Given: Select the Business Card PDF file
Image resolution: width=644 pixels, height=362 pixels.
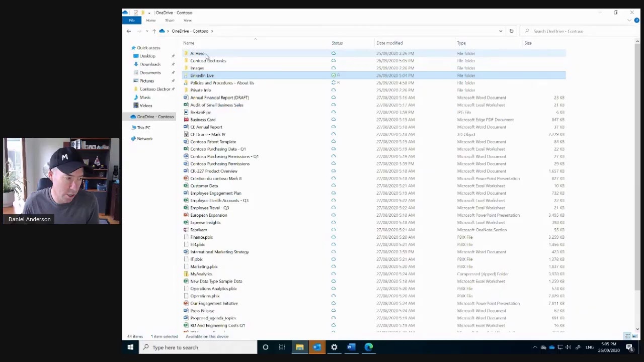Looking at the screenshot, I should (203, 120).
